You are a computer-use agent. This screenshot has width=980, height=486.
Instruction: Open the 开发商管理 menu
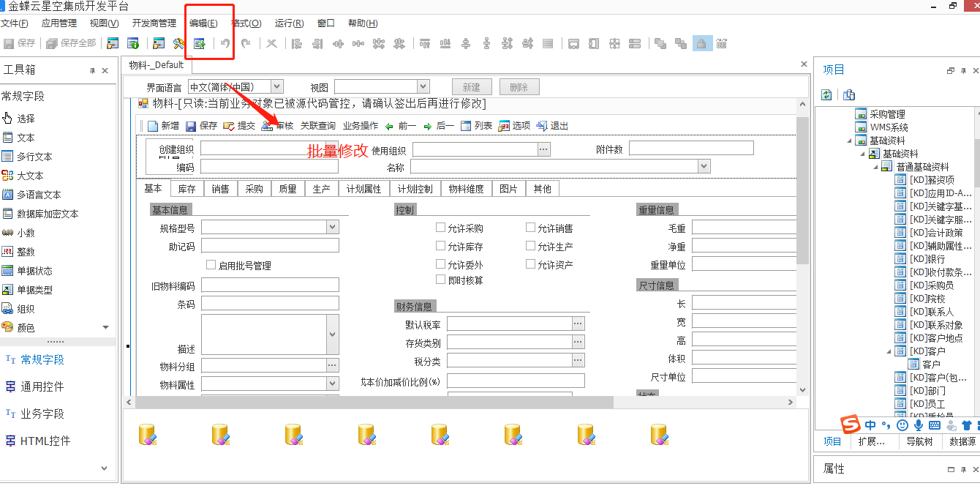[154, 23]
